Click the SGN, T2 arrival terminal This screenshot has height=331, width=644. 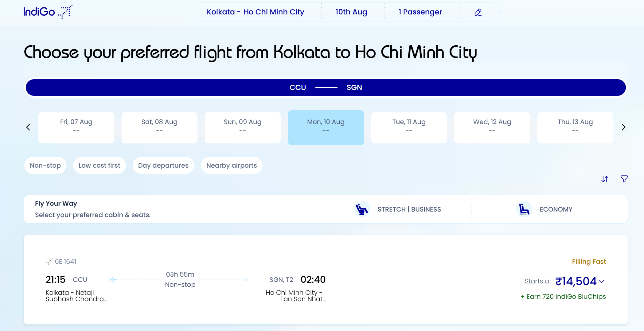pyautogui.click(x=281, y=280)
